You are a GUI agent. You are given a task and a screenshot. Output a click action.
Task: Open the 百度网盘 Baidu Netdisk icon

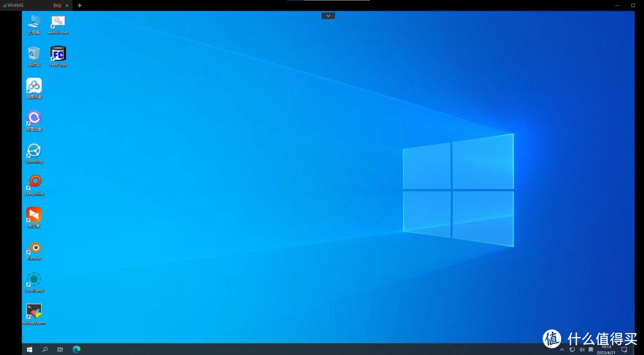pos(34,89)
